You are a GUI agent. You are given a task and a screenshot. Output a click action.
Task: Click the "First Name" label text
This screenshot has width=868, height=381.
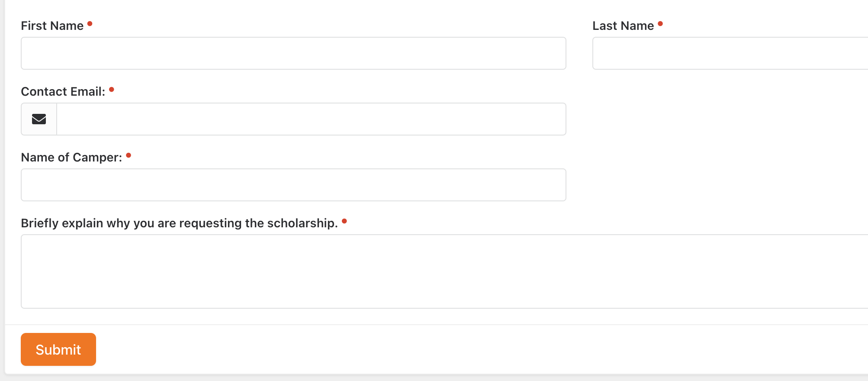(52, 26)
